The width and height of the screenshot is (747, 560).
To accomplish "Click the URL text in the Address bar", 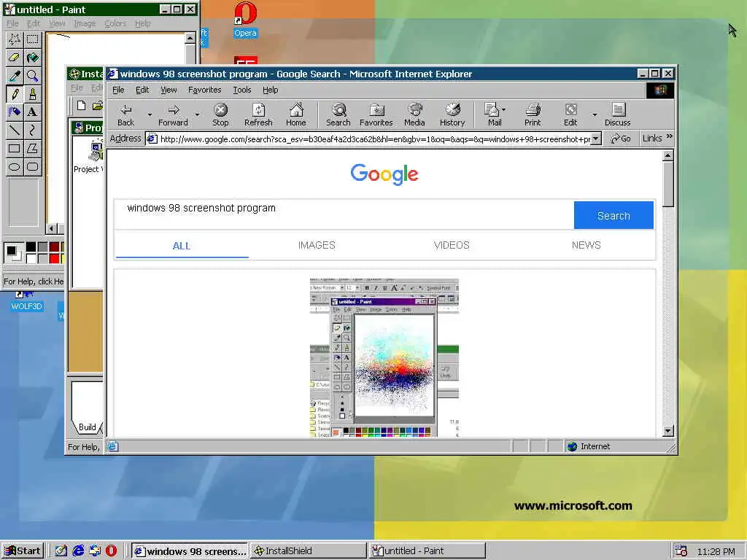I will pos(375,139).
